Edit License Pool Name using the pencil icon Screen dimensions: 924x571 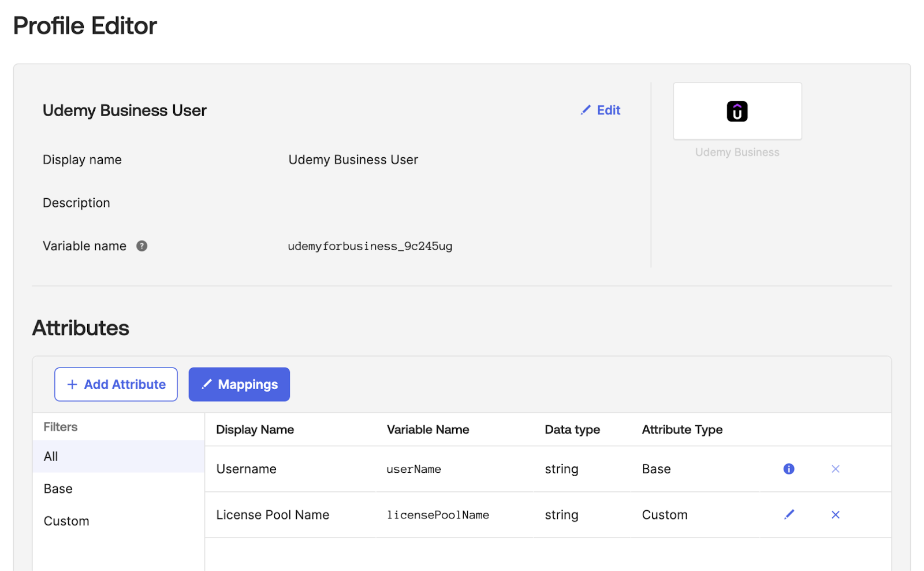click(789, 514)
